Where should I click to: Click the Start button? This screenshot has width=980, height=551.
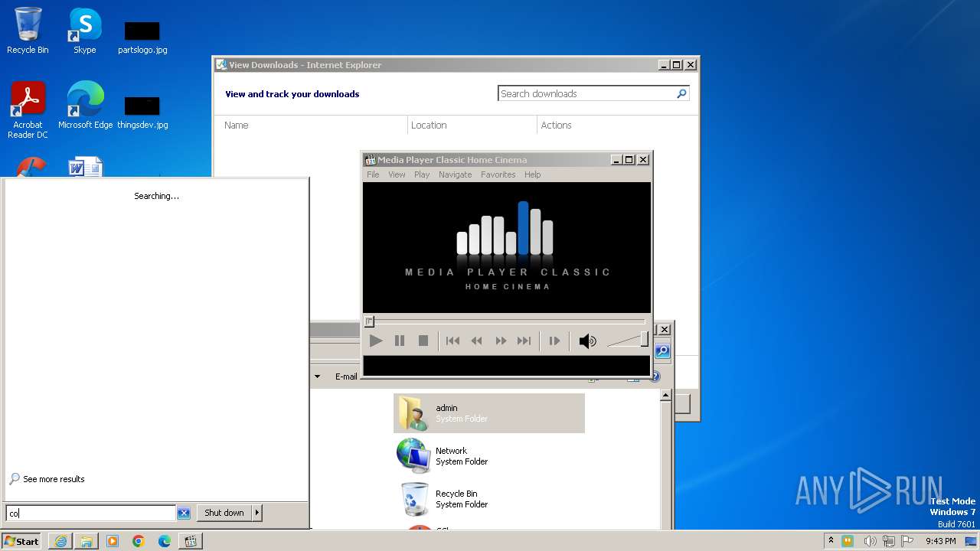[21, 541]
